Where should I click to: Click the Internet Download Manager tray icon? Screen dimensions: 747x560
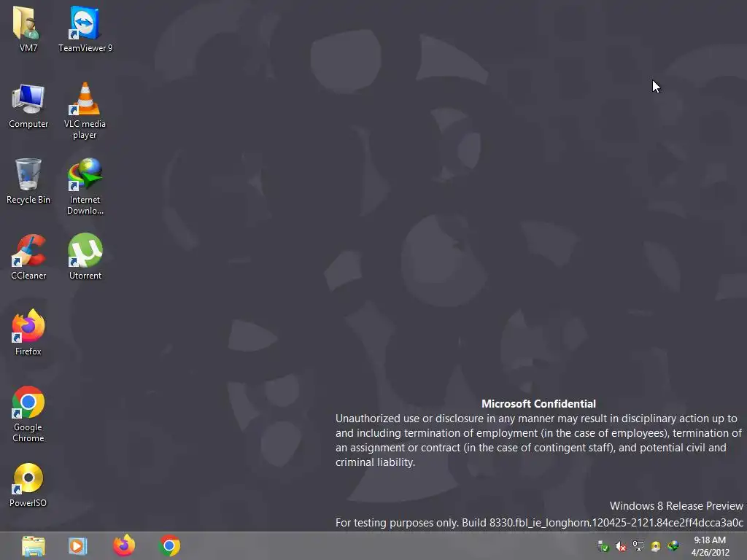(x=673, y=546)
